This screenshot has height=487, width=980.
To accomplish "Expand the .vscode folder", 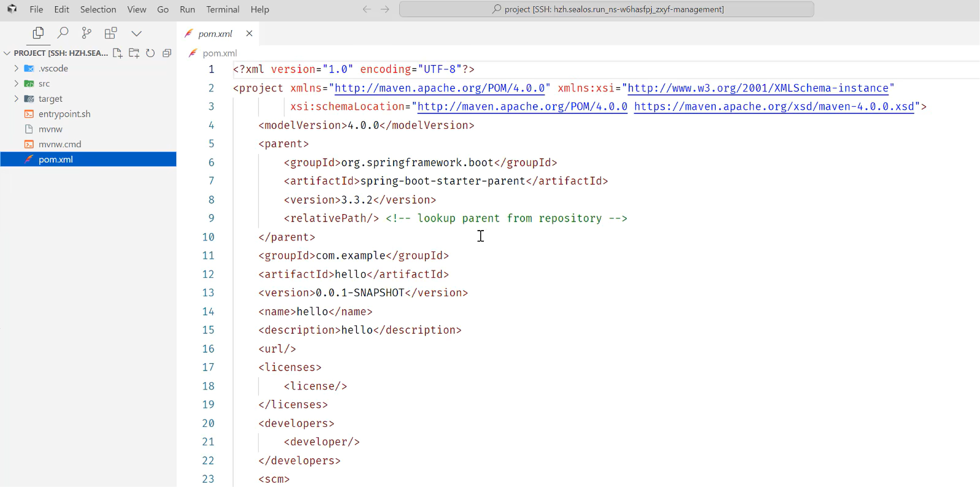I will (16, 68).
